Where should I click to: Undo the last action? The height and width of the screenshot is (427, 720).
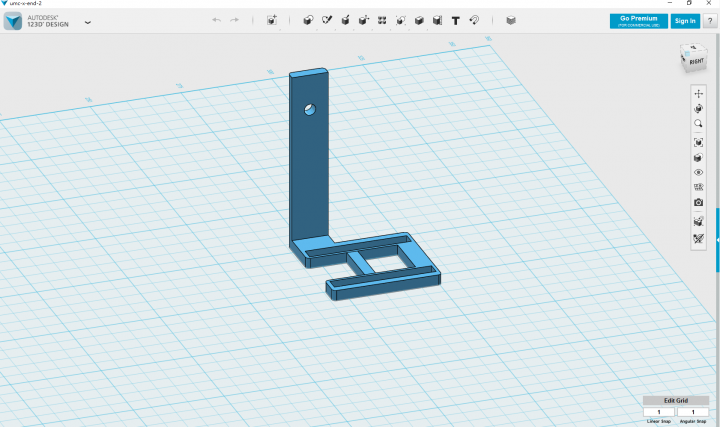(216, 20)
